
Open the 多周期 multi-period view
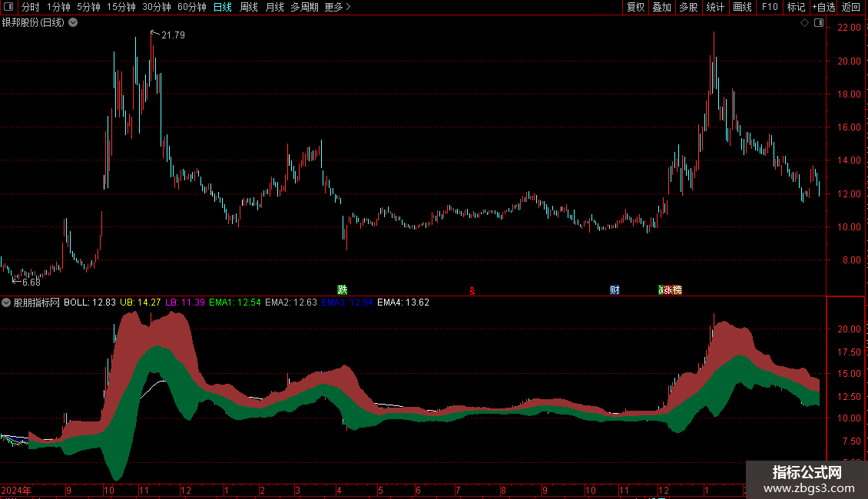click(304, 7)
